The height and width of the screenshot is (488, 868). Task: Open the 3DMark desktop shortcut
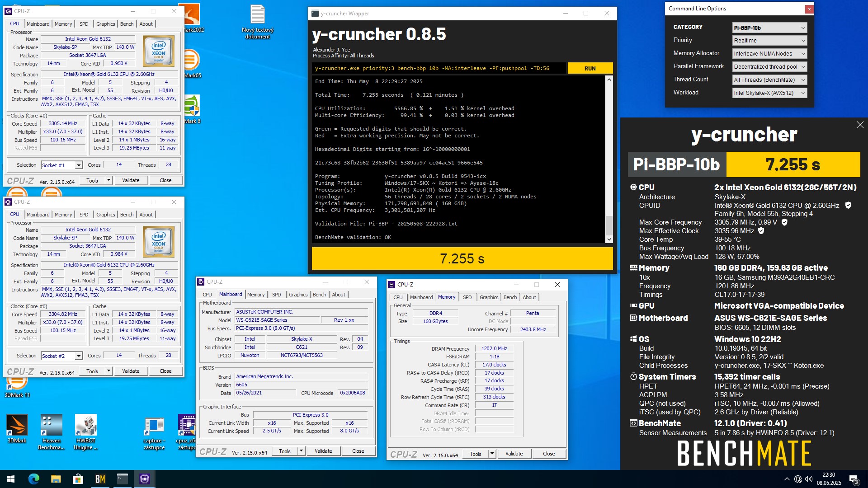click(x=17, y=428)
